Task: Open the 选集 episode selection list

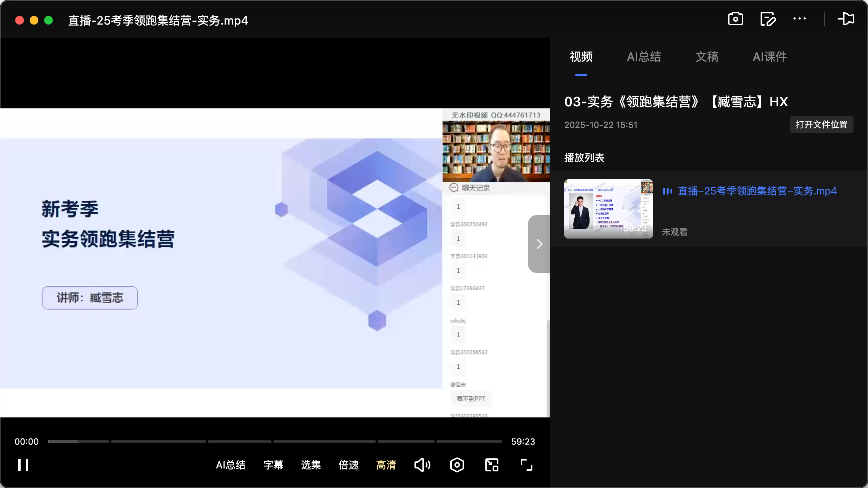Action: pos(310,465)
